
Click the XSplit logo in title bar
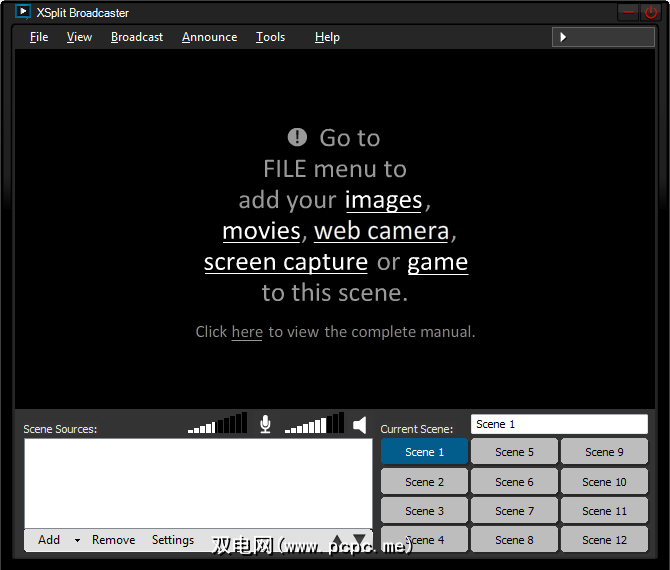[x=23, y=13]
